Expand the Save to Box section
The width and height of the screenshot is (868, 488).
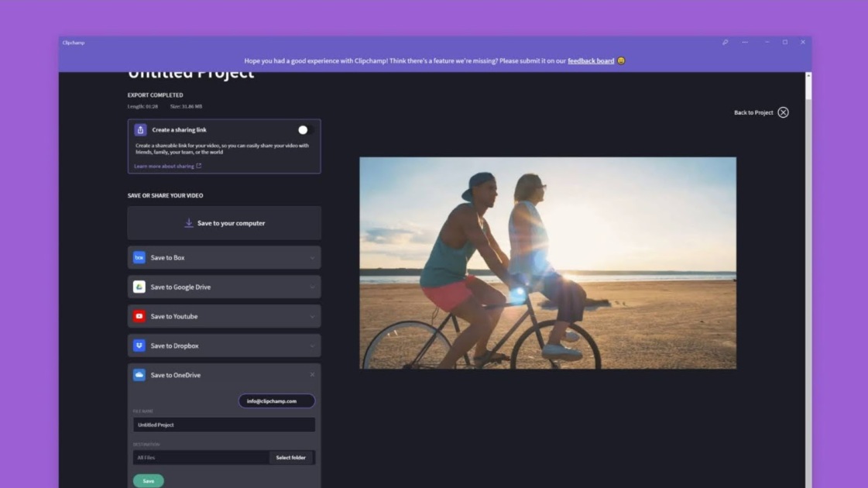312,258
